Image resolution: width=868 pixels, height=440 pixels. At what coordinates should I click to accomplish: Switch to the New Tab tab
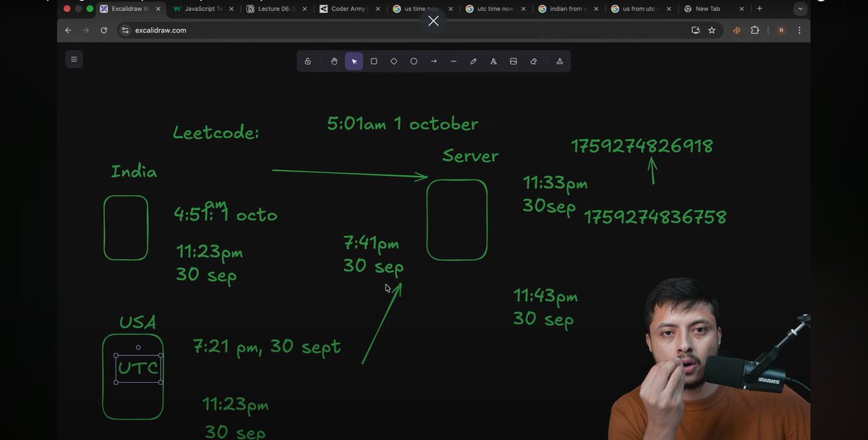click(x=712, y=9)
